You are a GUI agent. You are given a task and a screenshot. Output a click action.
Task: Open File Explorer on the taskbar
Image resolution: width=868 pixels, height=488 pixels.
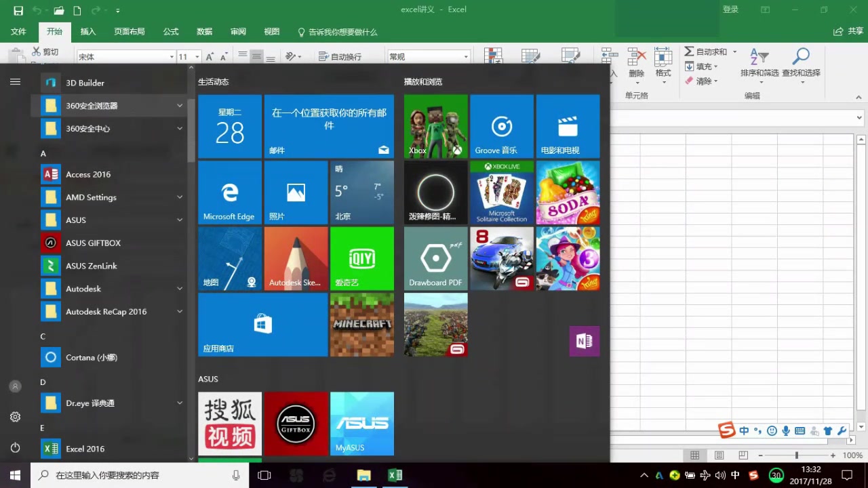coord(364,476)
